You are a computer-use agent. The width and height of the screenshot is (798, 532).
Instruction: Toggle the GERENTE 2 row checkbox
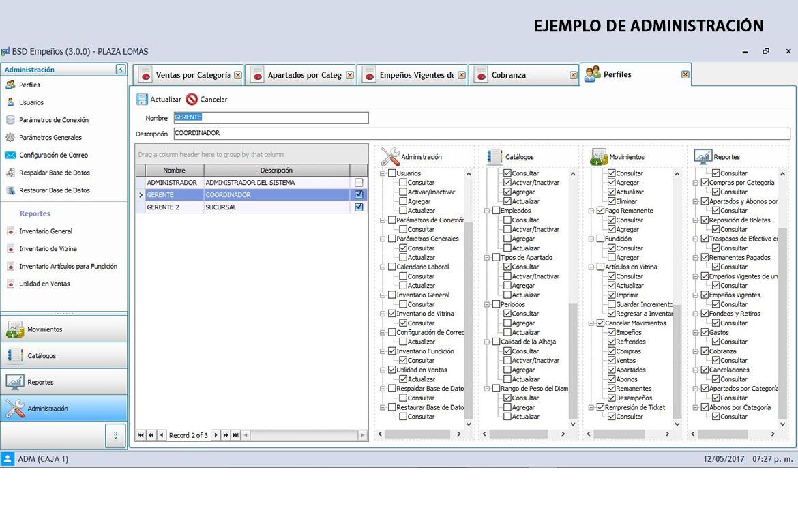(x=359, y=207)
